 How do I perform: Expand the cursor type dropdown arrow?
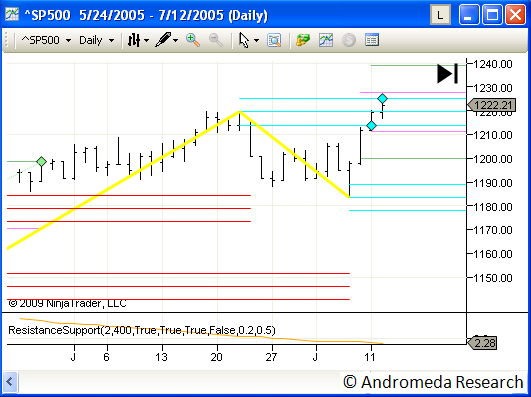pos(256,41)
